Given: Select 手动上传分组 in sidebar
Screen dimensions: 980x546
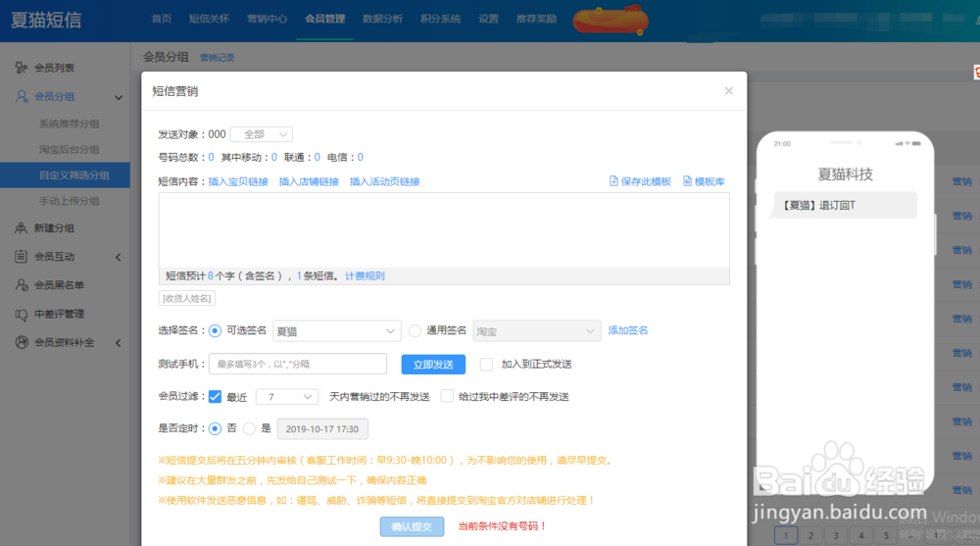Looking at the screenshot, I should [x=70, y=201].
